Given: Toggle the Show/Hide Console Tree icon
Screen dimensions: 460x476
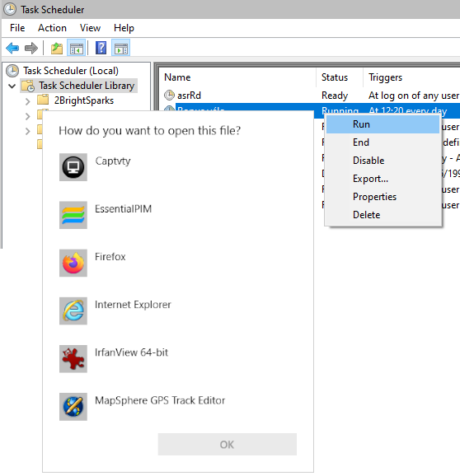Looking at the screenshot, I should point(77,48).
